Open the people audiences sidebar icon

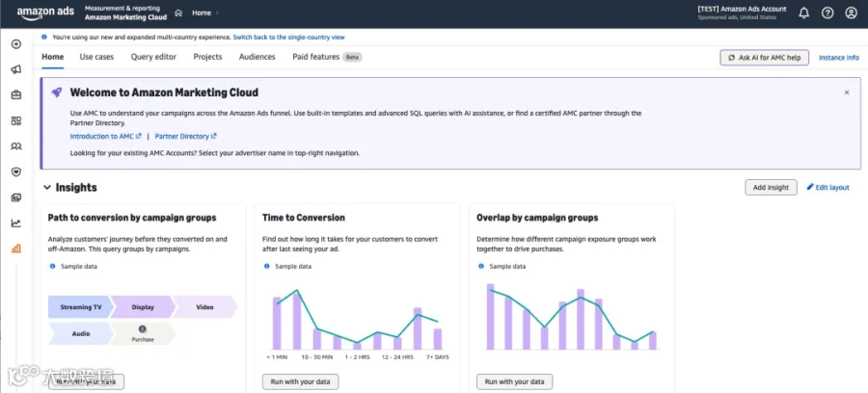pyautogui.click(x=16, y=146)
